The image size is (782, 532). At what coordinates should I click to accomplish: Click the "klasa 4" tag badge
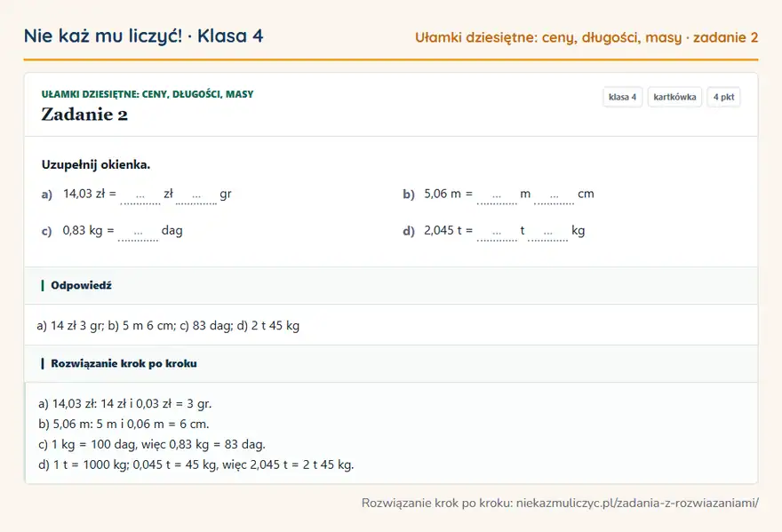622,97
